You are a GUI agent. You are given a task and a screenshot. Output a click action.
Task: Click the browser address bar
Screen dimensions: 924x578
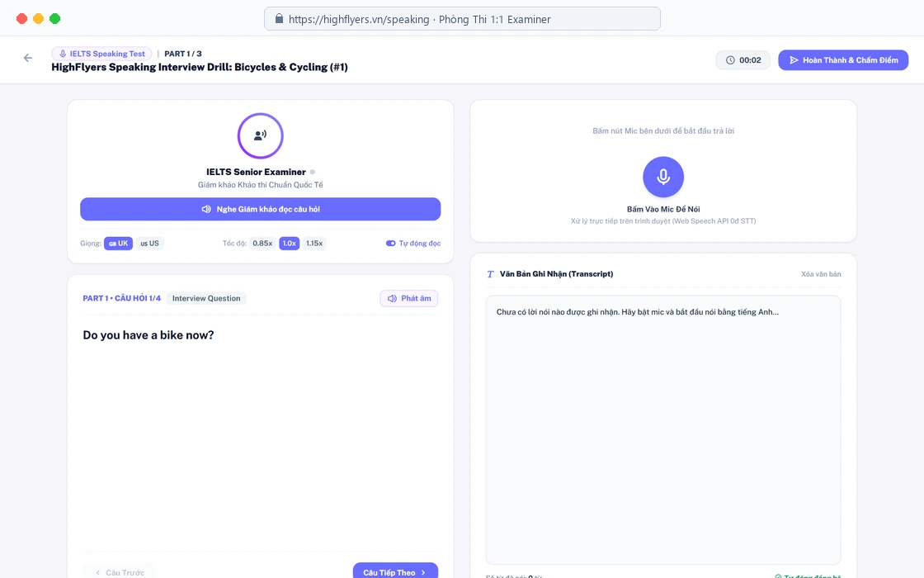(462, 19)
